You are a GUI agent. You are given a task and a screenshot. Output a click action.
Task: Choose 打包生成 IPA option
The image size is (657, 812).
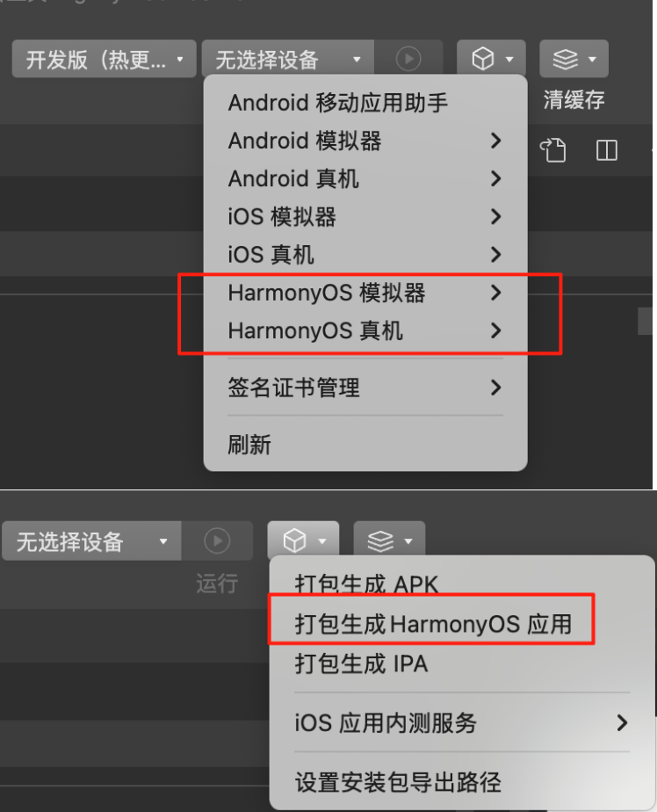462,663
